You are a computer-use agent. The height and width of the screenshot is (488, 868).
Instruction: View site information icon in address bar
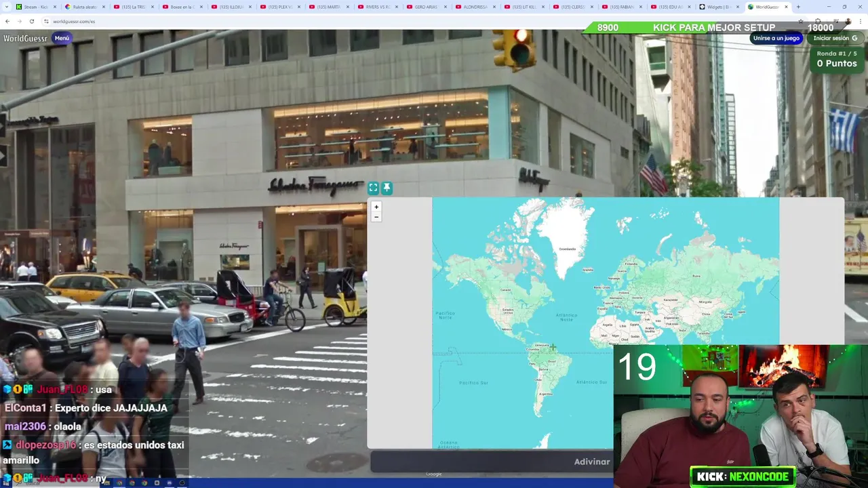[x=47, y=21]
